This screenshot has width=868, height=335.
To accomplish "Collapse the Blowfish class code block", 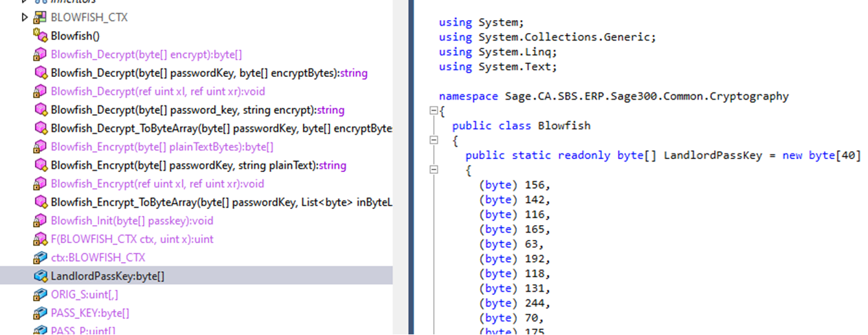I will pos(433,141).
